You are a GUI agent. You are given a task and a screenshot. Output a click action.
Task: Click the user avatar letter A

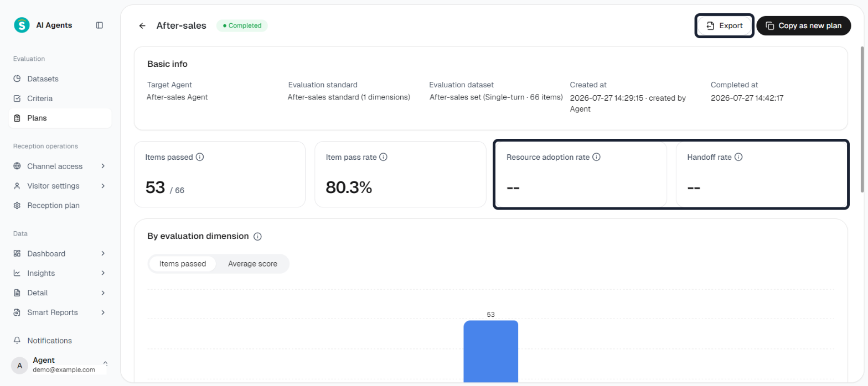point(19,365)
